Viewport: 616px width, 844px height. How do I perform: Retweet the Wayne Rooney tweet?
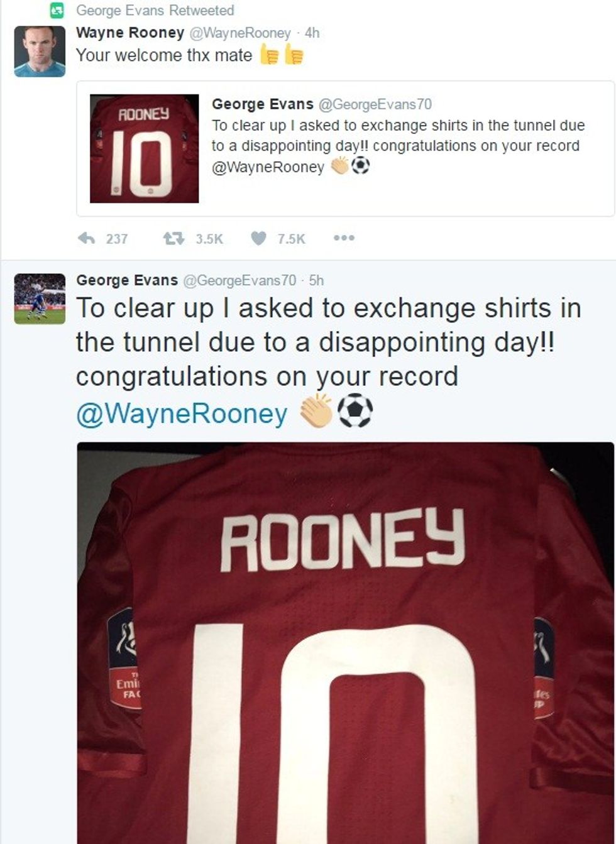[x=173, y=238]
